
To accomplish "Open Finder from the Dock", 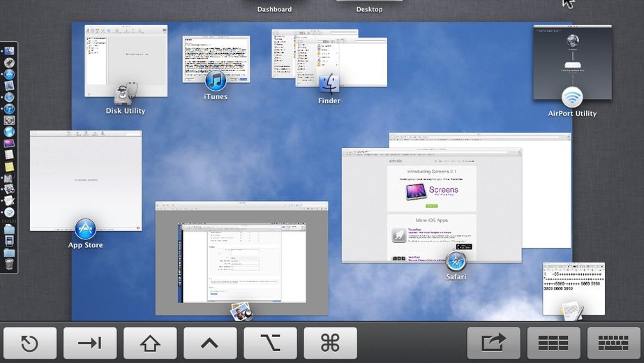I will 9,51.
